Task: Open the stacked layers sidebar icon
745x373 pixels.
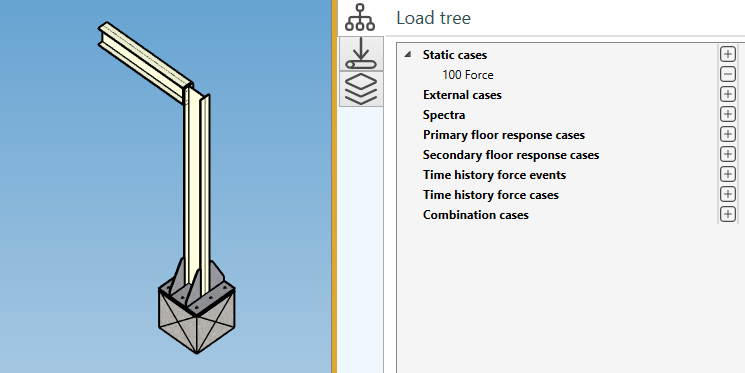Action: tap(361, 89)
